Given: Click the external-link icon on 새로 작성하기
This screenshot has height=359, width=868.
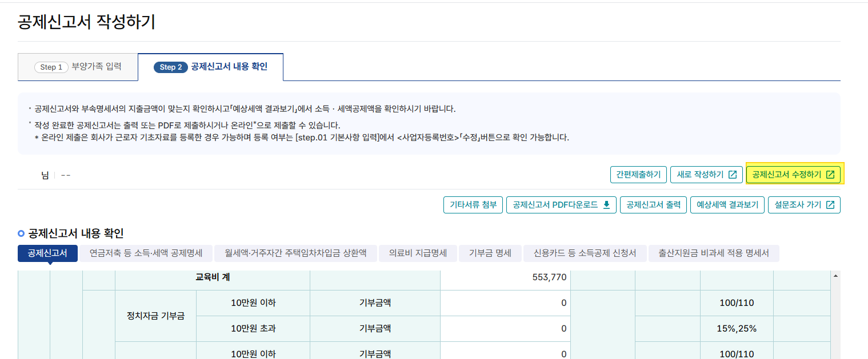Looking at the screenshot, I should click(733, 175).
